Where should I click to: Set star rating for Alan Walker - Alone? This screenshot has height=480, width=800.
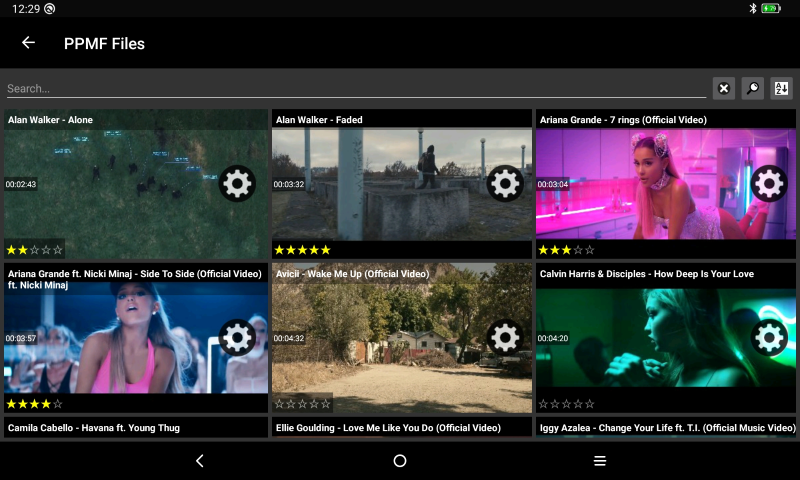point(34,250)
